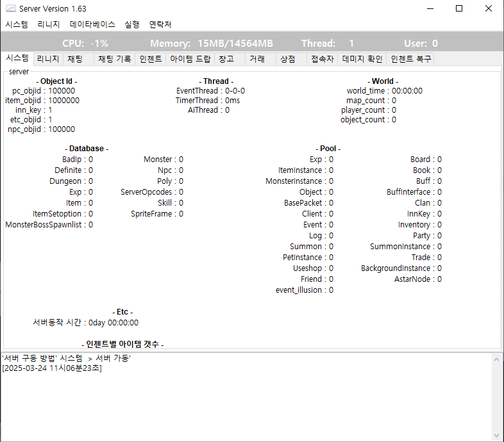Click the CPU: -1% status text
The width and height of the screenshot is (504, 442).
(85, 44)
